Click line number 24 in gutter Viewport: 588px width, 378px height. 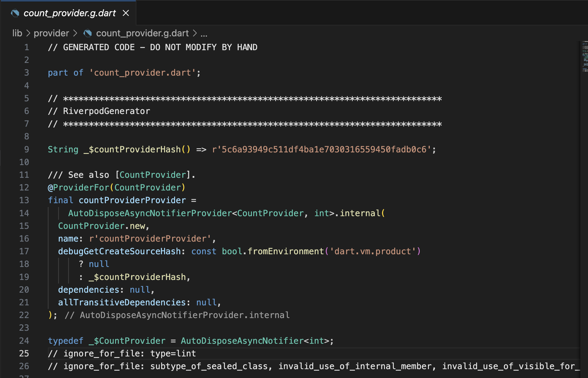click(24, 341)
